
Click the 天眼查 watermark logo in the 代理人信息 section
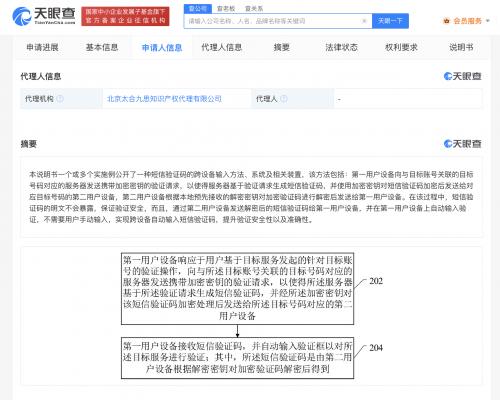tap(462, 76)
